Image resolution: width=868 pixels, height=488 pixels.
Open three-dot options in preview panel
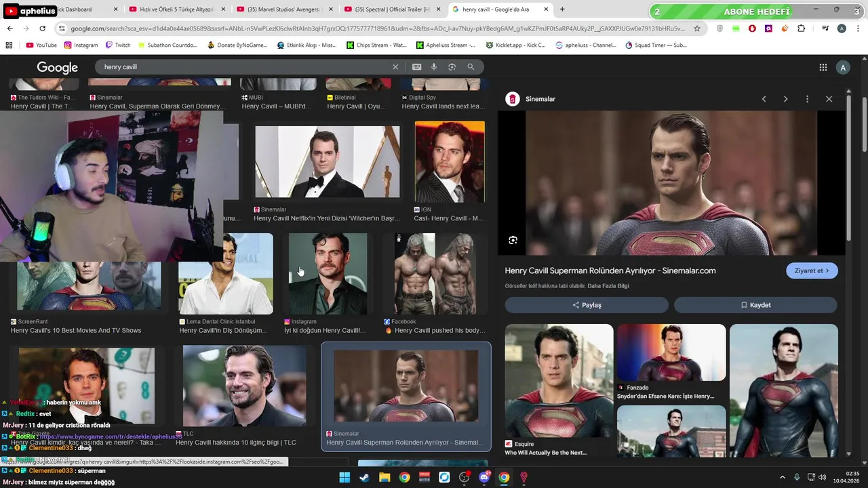(x=807, y=99)
